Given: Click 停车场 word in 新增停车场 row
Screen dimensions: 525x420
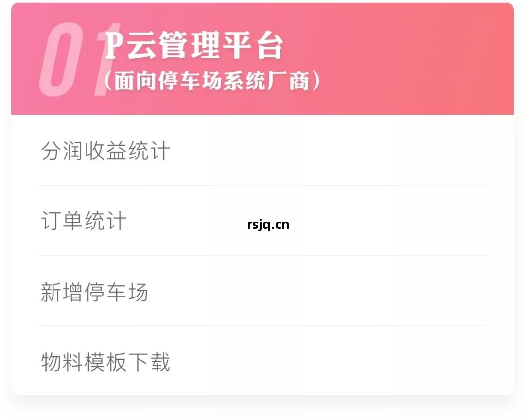Looking at the screenshot, I should coord(116,293).
